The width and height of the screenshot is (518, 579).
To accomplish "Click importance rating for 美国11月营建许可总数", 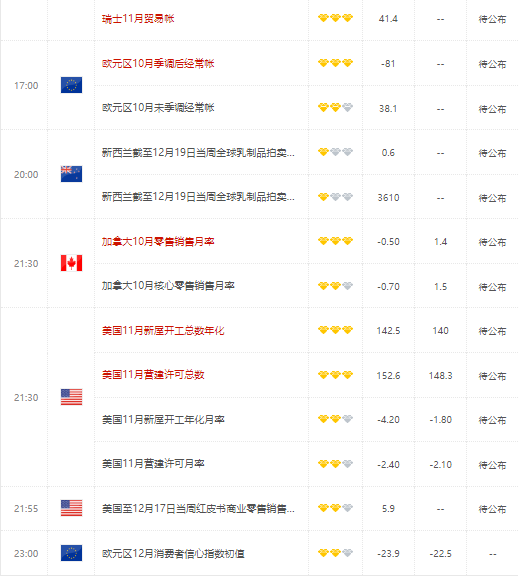I will pos(335,375).
